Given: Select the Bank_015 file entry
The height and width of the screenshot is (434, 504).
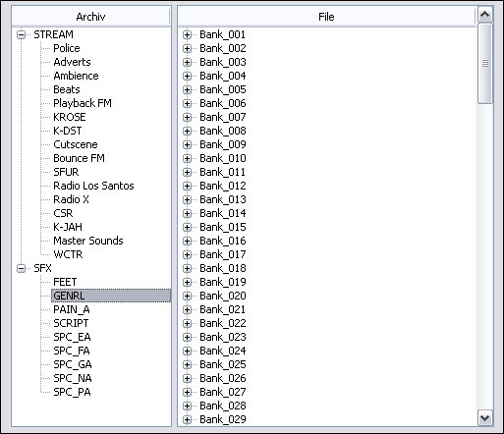Looking at the screenshot, I should (x=223, y=227).
